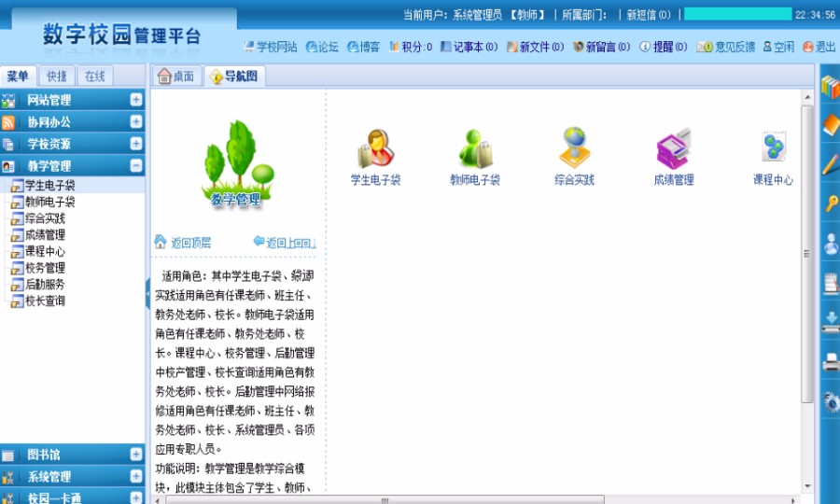Screen dimensions: 840x504
Task: Collapse left panel with splitter arrow
Action: point(147,293)
